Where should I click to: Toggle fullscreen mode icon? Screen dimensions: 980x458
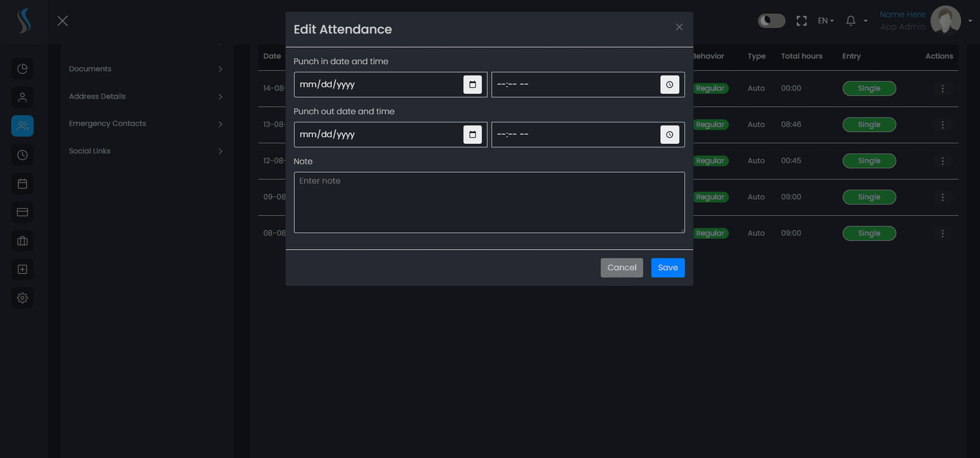tap(801, 21)
